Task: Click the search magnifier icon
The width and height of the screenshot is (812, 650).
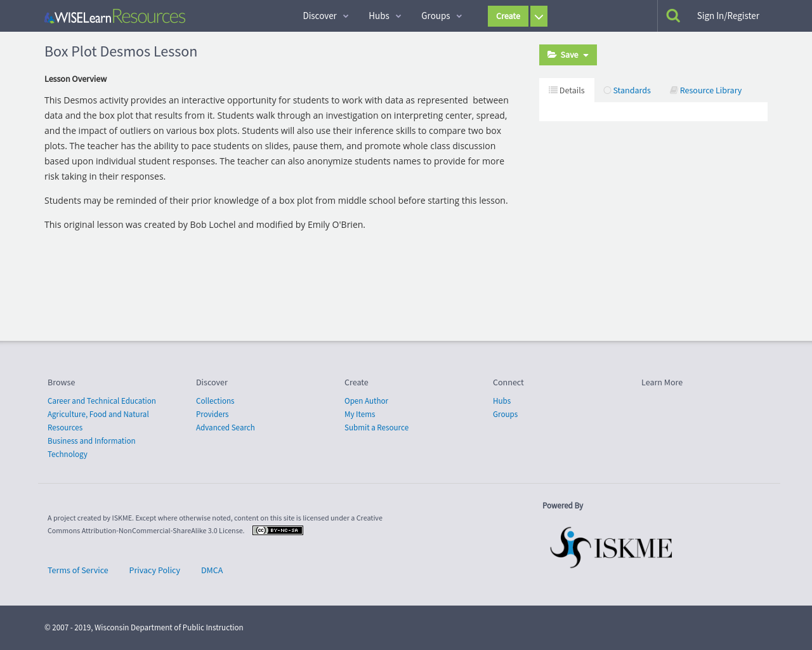Action: point(673,16)
